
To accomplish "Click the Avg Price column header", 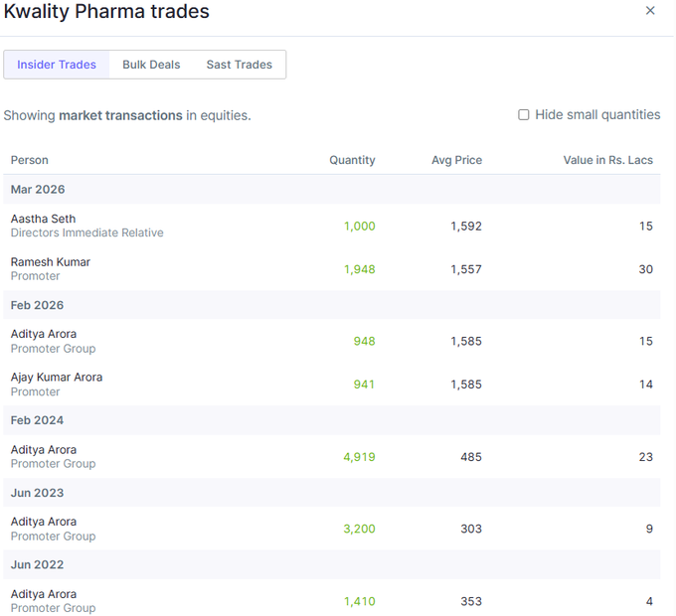I will coord(456,160).
